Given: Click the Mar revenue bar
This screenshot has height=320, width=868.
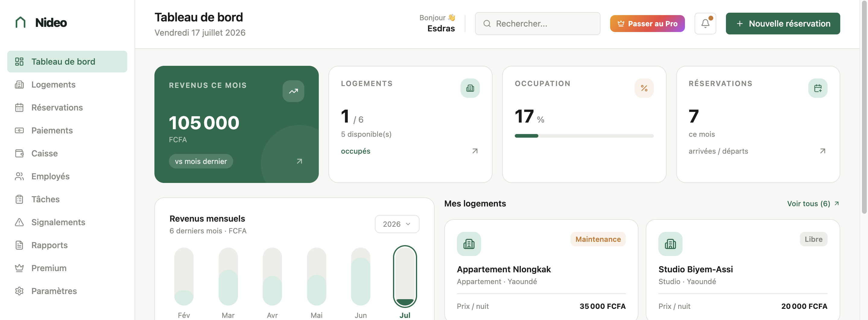Looking at the screenshot, I should tap(228, 277).
